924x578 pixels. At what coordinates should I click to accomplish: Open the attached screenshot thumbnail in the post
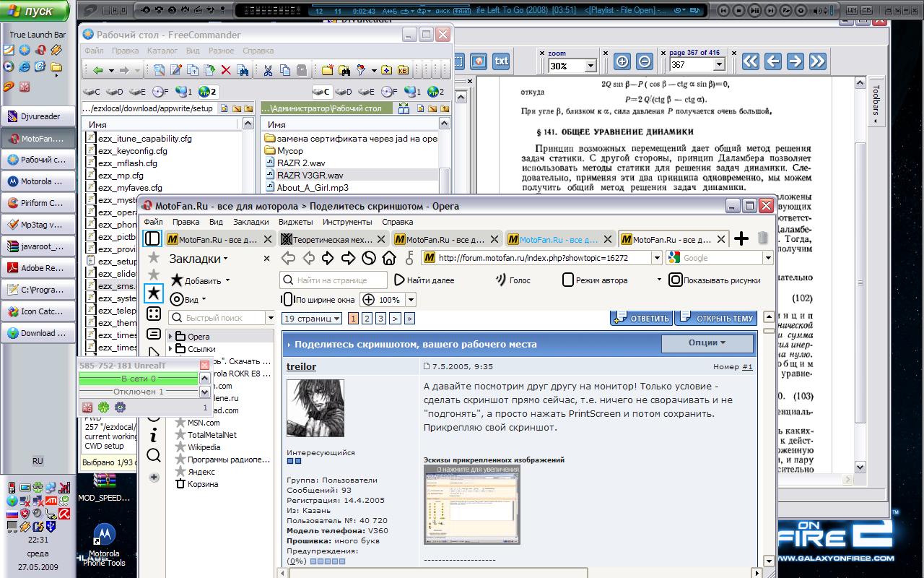471,504
